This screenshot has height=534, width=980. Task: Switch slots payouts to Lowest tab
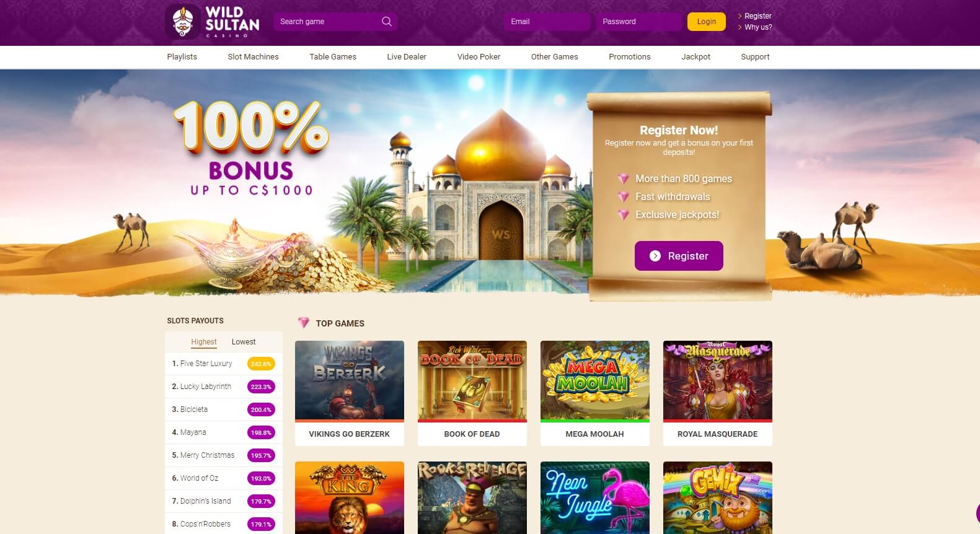pyautogui.click(x=244, y=342)
